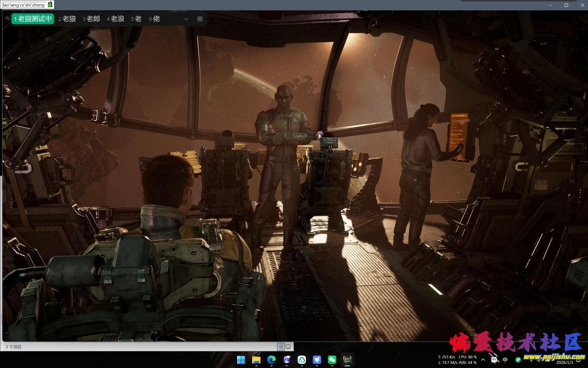Show hidden system tray icons
This screenshot has height=368, width=588.
coord(483,360)
